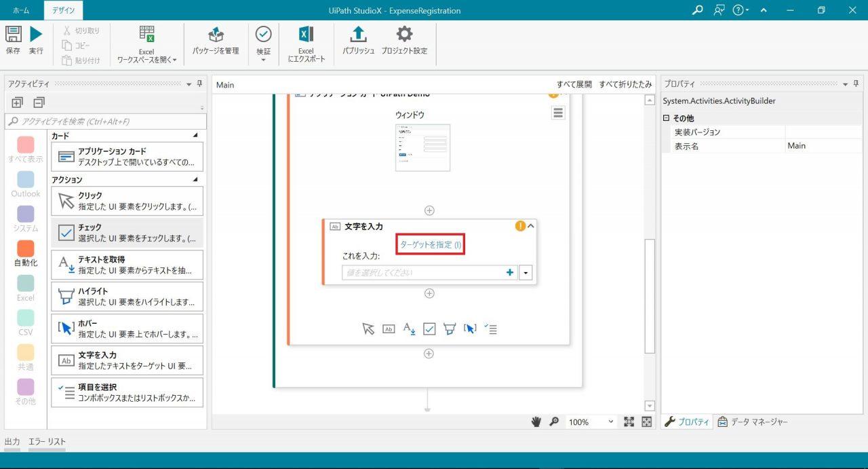
Task: Select the プロパティ tab at the bottom
Action: coord(688,421)
